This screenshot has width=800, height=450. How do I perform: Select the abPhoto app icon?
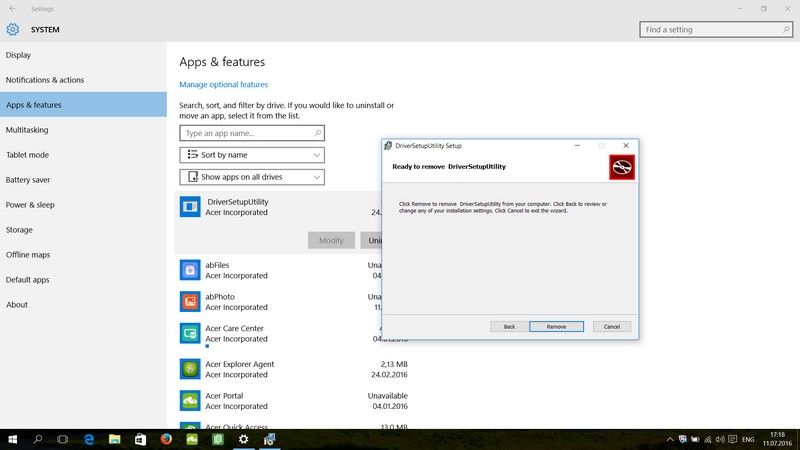click(190, 302)
